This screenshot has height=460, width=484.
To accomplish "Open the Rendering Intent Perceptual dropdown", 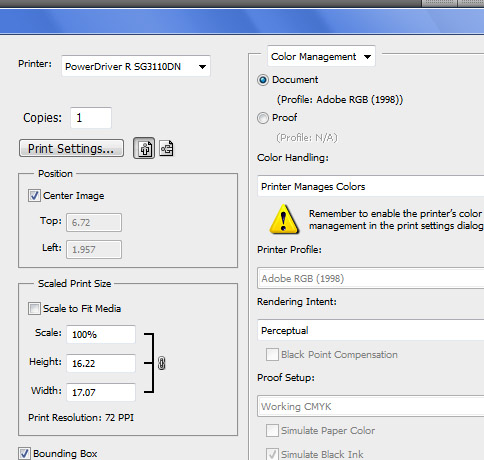I will click(x=371, y=330).
